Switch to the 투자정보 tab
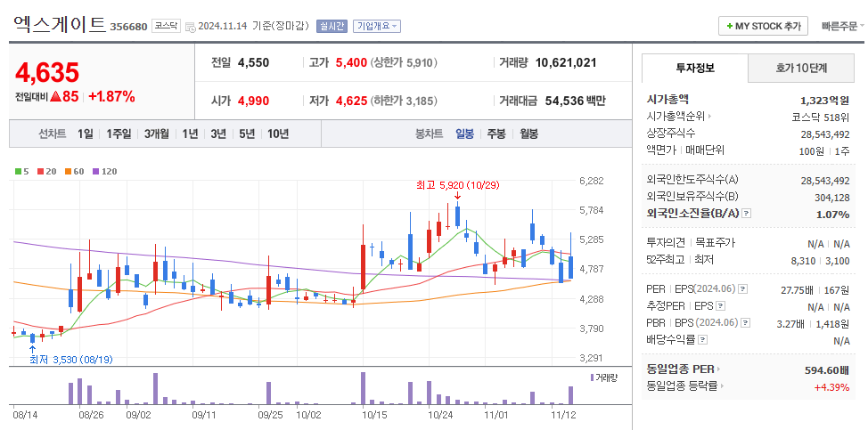868x430 pixels. (695, 68)
